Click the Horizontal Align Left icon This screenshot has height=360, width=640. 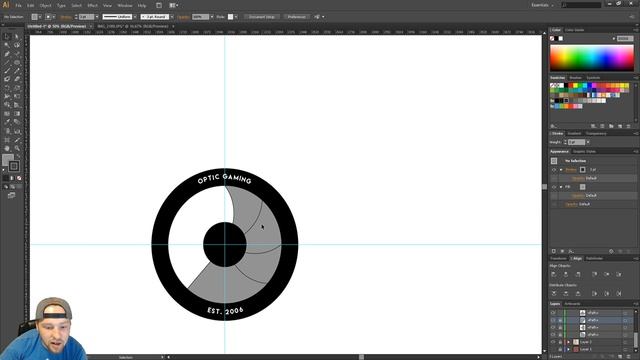[554, 274]
